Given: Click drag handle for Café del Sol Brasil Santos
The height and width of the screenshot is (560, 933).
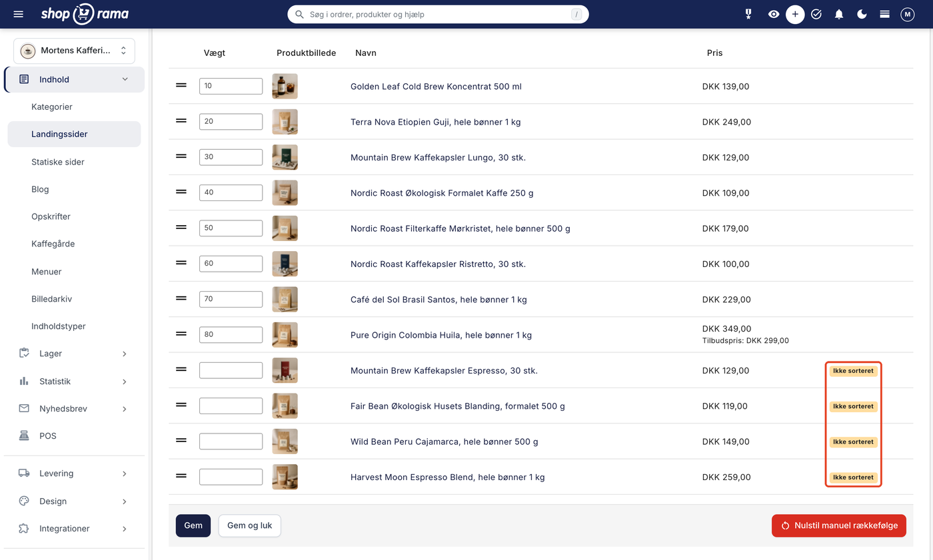Looking at the screenshot, I should [x=181, y=298].
